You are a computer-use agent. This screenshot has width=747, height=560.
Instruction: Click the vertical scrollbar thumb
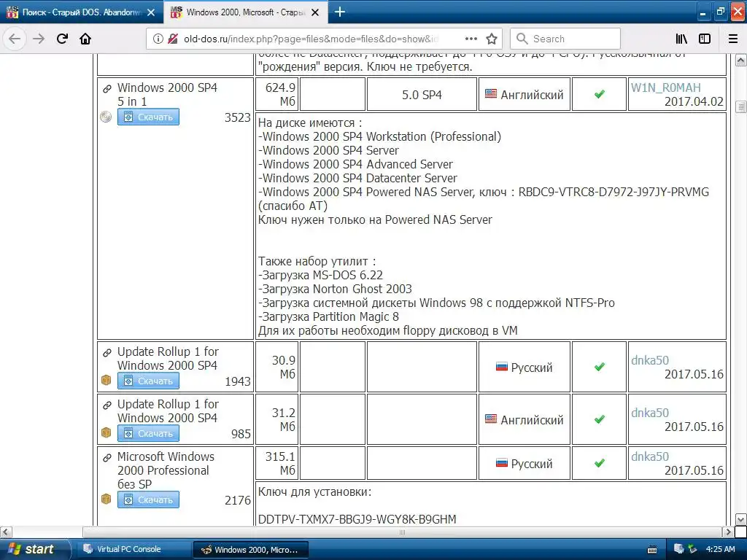(x=741, y=106)
